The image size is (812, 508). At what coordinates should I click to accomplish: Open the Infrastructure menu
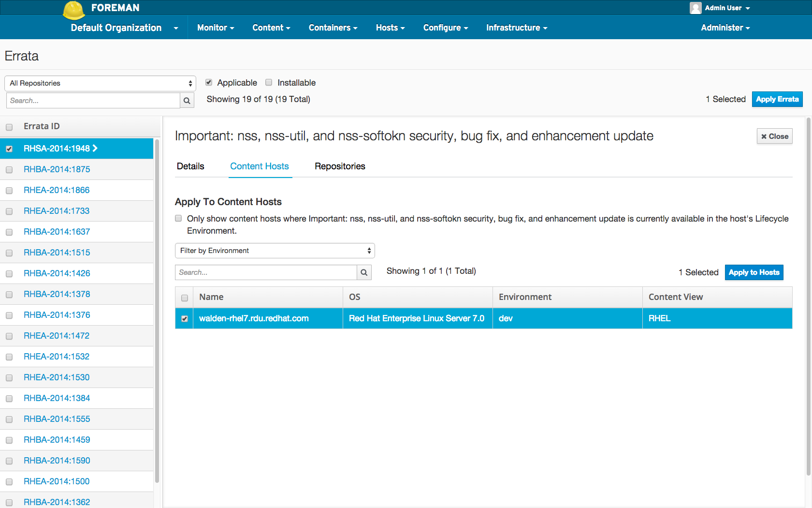tap(517, 28)
